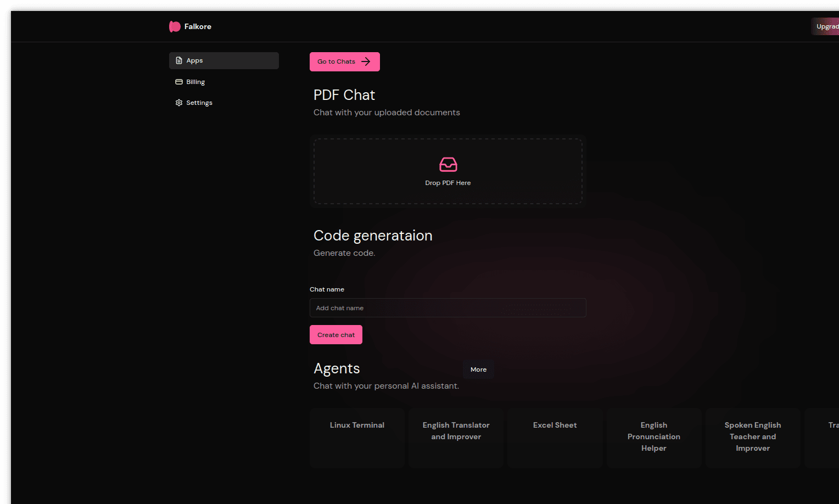This screenshot has width=839, height=504.
Task: Click 'Chat with your personal AI assistant.' text
Action: click(x=386, y=386)
